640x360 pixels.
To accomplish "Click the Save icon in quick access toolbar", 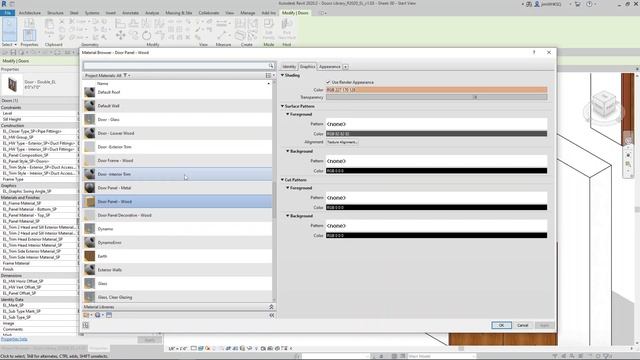I will coord(13,53).
